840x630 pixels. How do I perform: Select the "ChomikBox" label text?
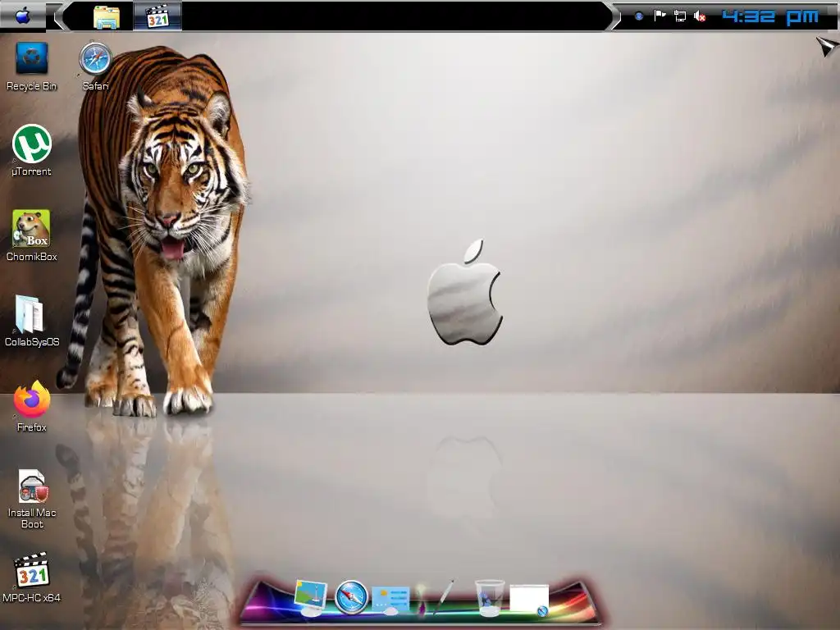tap(32, 257)
